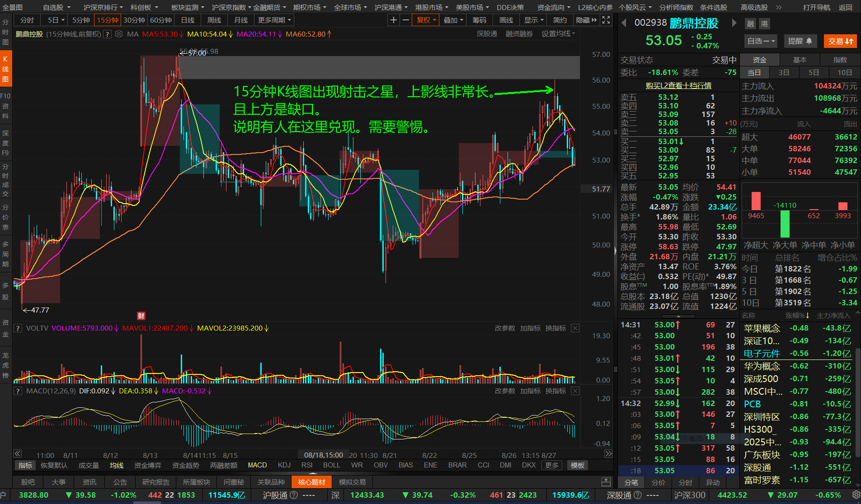Select the 基本 tab

coord(800,60)
